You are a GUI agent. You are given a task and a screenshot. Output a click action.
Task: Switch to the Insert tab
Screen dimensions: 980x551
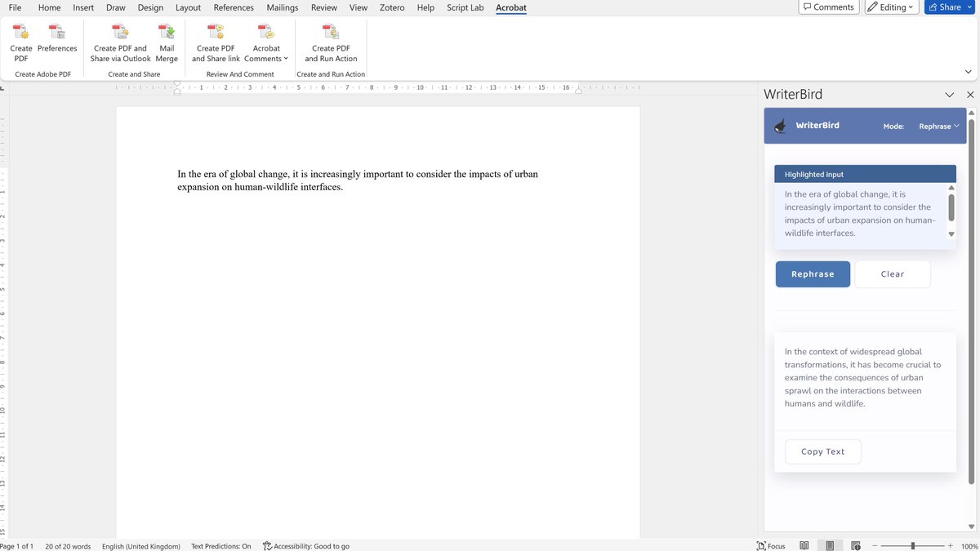pos(83,7)
